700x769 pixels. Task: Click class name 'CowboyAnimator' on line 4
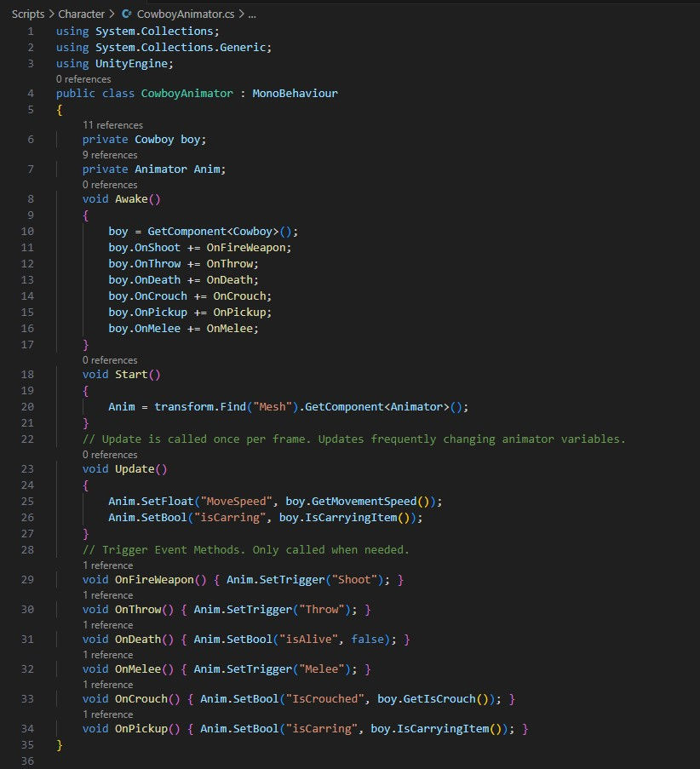[186, 94]
